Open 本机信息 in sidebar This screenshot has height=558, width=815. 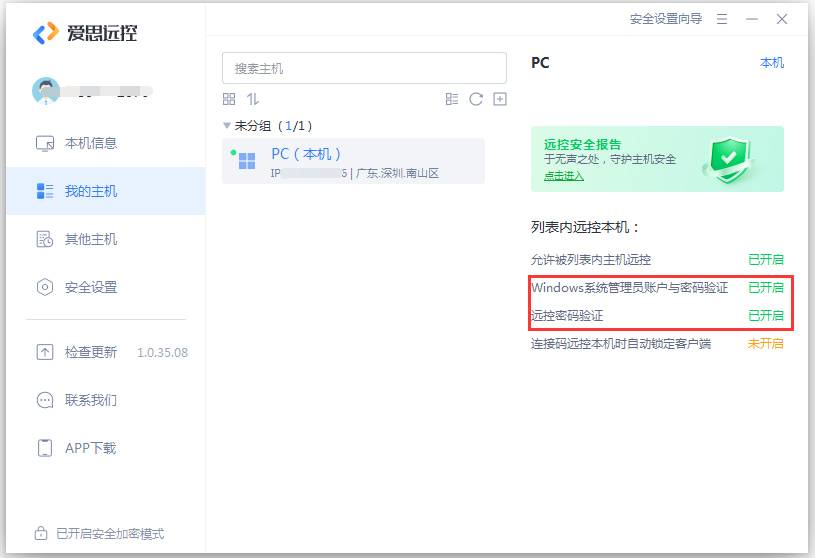(90, 143)
